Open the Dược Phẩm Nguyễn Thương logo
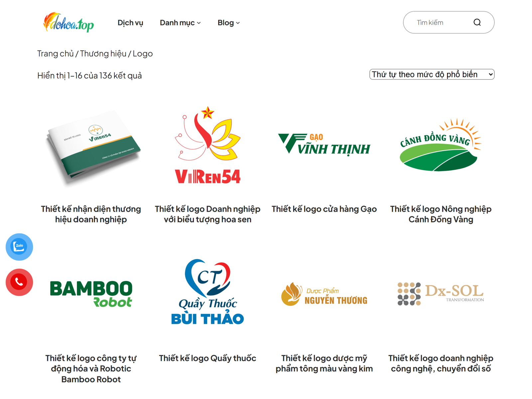532x399 pixels. tap(324, 294)
